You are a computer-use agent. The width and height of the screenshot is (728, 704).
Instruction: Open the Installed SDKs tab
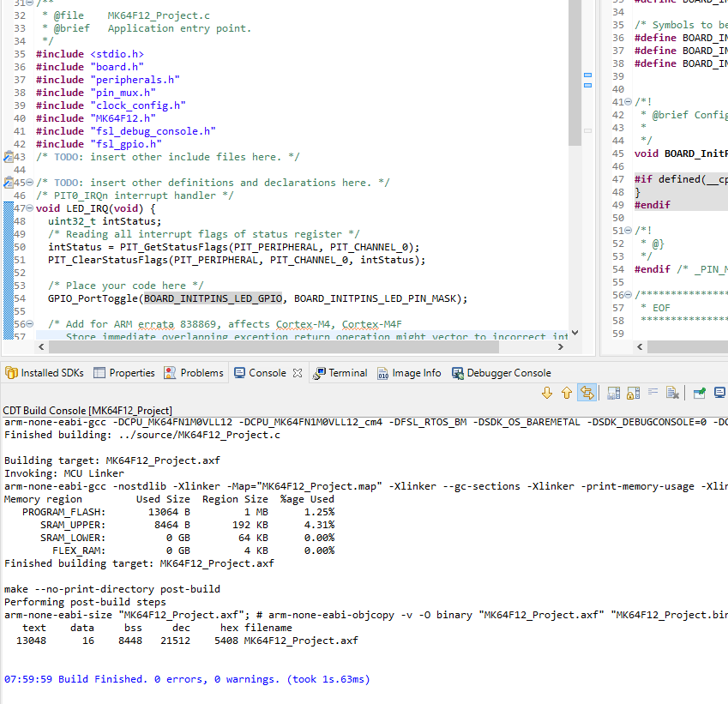click(45, 373)
